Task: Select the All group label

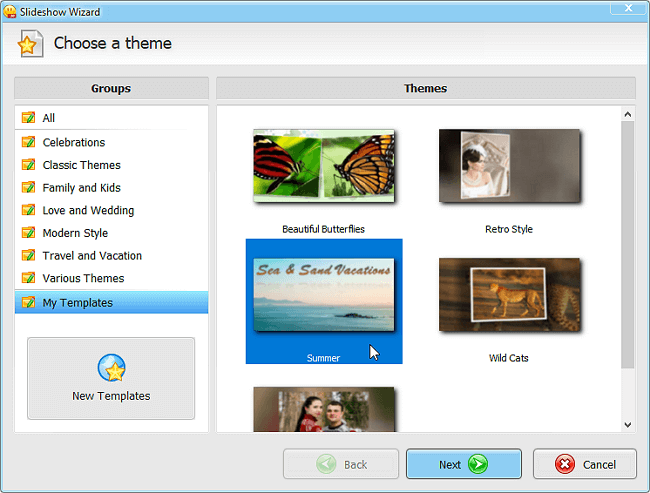Action: click(49, 118)
